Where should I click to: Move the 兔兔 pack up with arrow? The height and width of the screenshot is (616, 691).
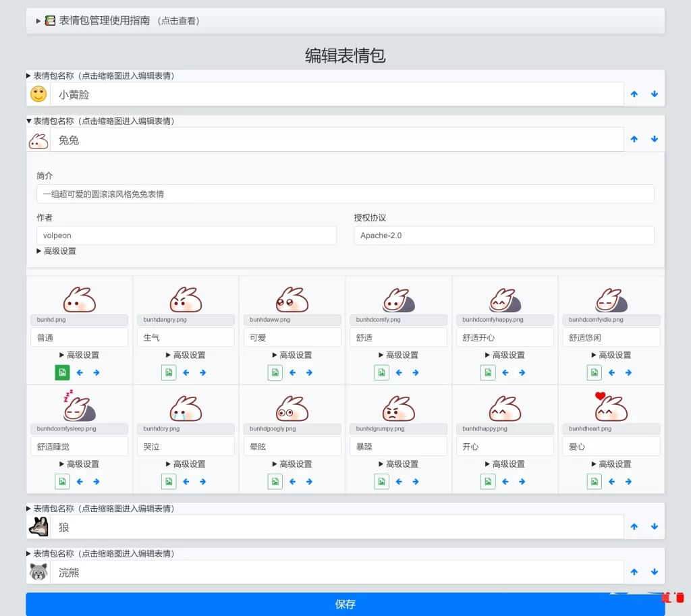point(634,140)
